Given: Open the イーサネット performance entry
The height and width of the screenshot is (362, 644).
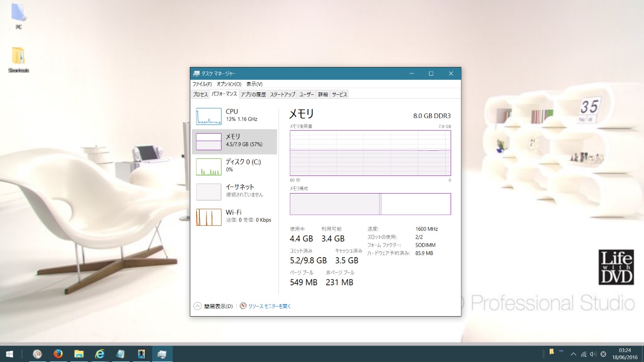Looking at the screenshot, I should [234, 192].
